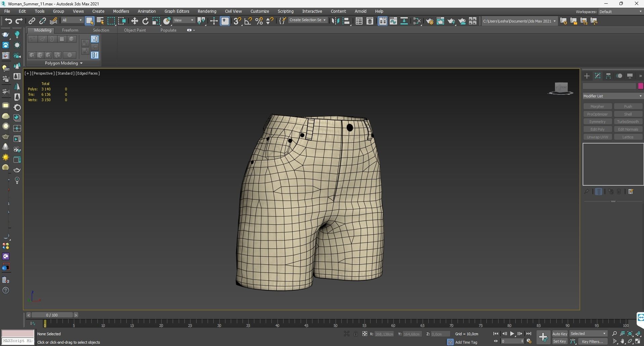The image size is (644, 346).
Task: Click Configure Modifier Sets icon
Action: [631, 191]
